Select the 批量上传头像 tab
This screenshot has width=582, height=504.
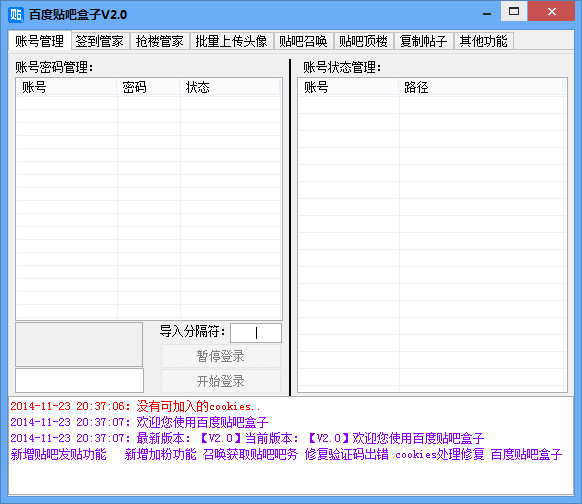pyautogui.click(x=232, y=41)
